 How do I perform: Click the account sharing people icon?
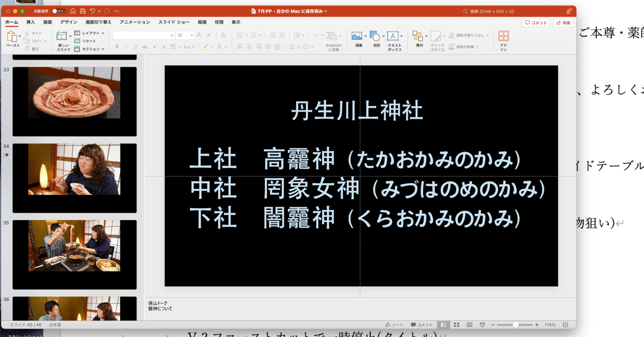[569, 11]
